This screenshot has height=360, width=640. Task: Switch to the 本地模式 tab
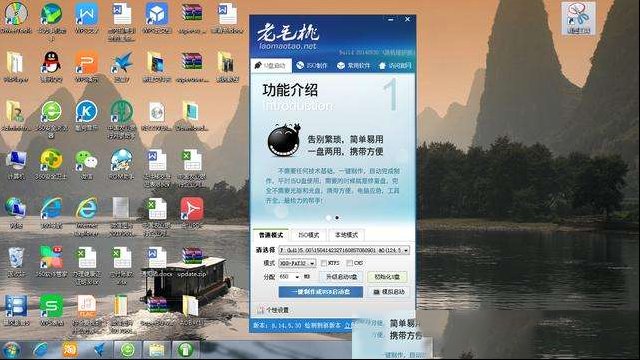coord(346,235)
